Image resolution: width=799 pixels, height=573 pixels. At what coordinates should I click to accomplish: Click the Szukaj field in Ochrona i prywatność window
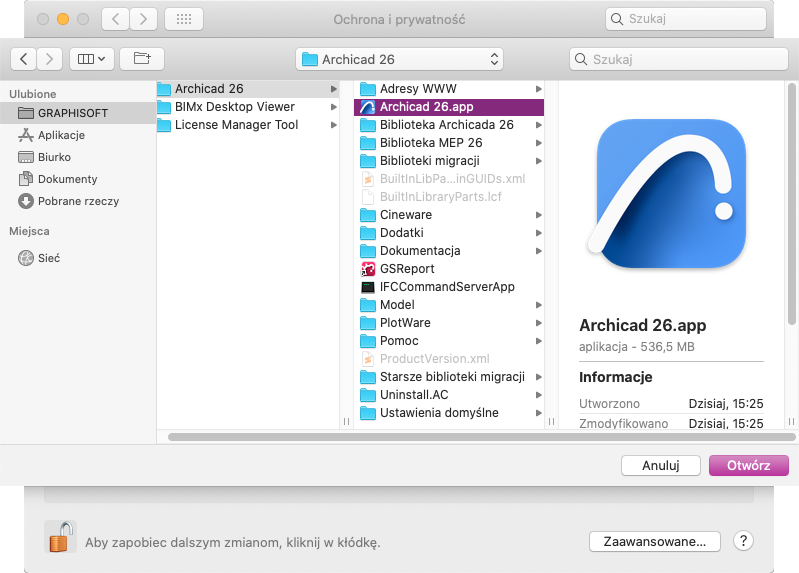[686, 19]
